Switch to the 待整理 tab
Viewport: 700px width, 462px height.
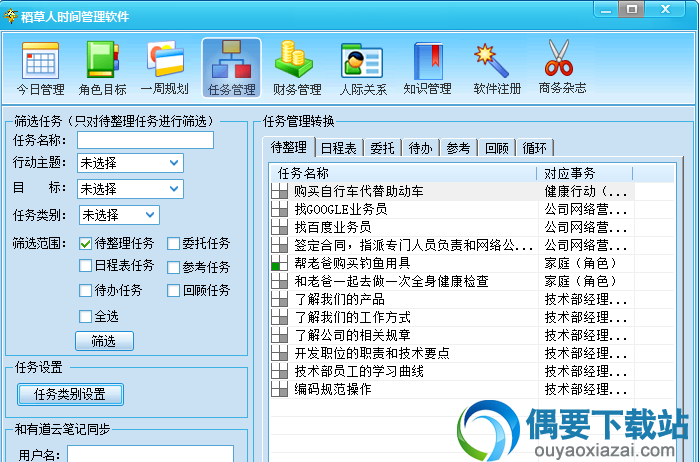click(x=289, y=147)
